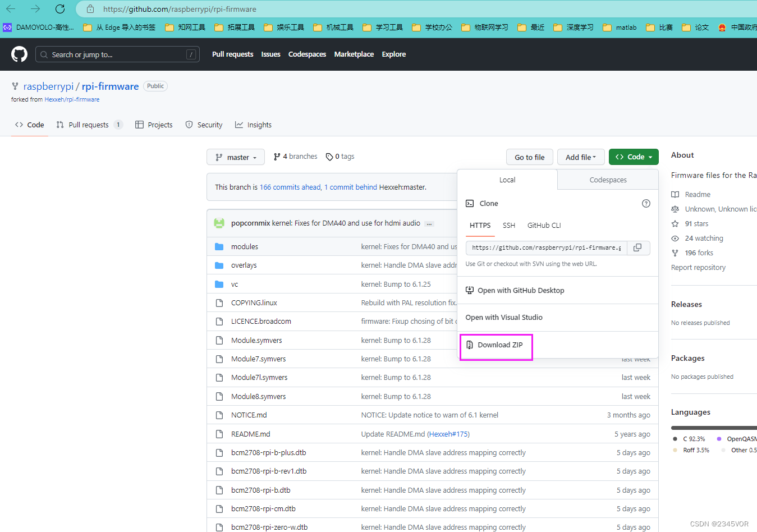Open the Clone help question mark icon
The image size is (757, 532).
click(x=646, y=203)
